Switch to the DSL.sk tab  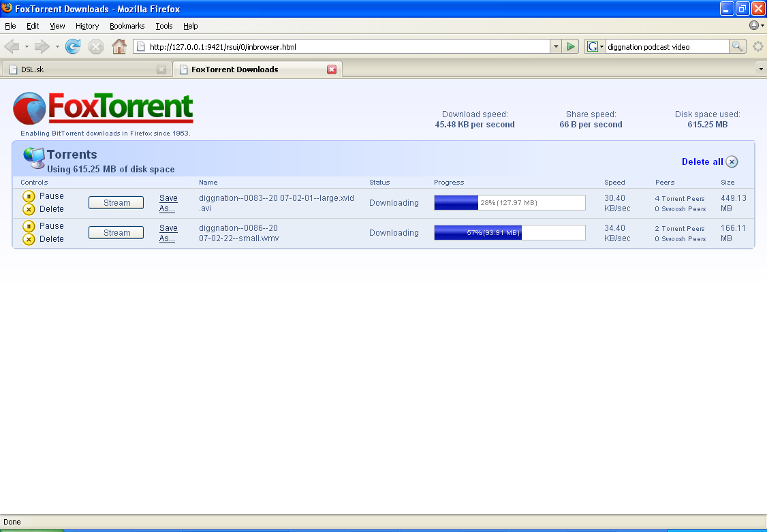tap(87, 69)
